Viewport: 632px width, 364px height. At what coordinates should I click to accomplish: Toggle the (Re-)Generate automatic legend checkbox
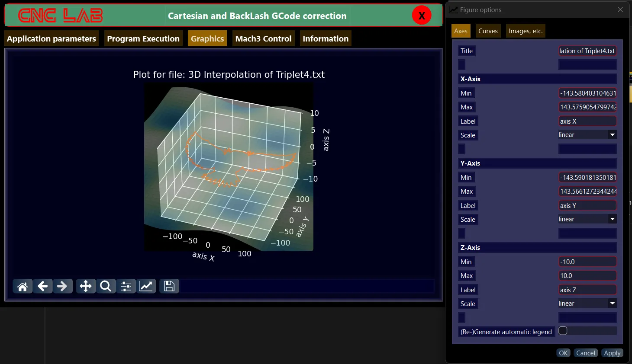[563, 331]
